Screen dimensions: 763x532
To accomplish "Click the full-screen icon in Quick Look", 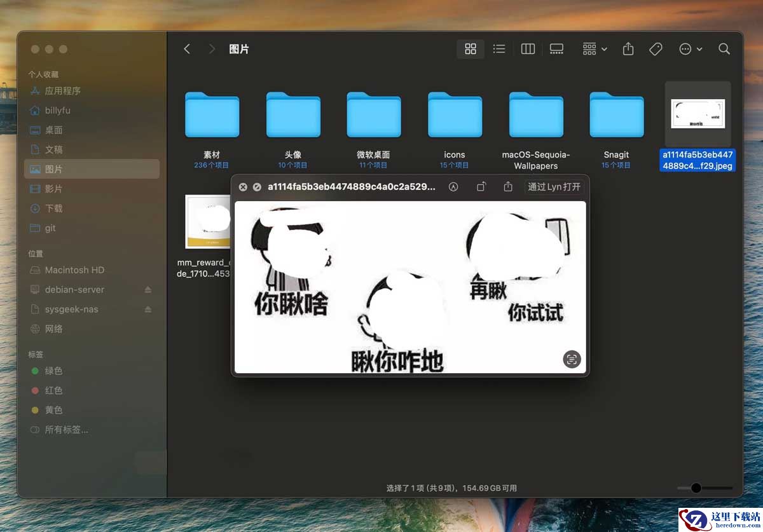I will (x=257, y=187).
